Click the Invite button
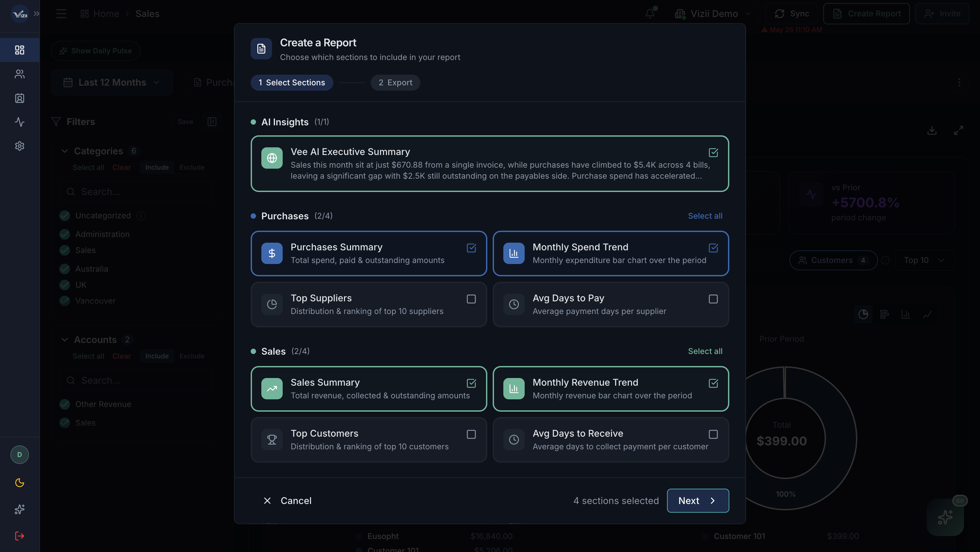Image resolution: width=980 pixels, height=552 pixels. click(x=942, y=14)
